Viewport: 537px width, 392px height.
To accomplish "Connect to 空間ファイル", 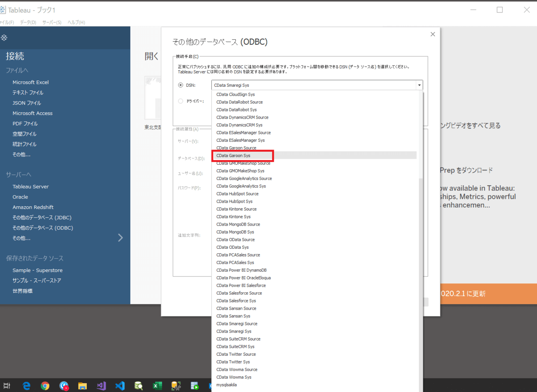I will 25,134.
